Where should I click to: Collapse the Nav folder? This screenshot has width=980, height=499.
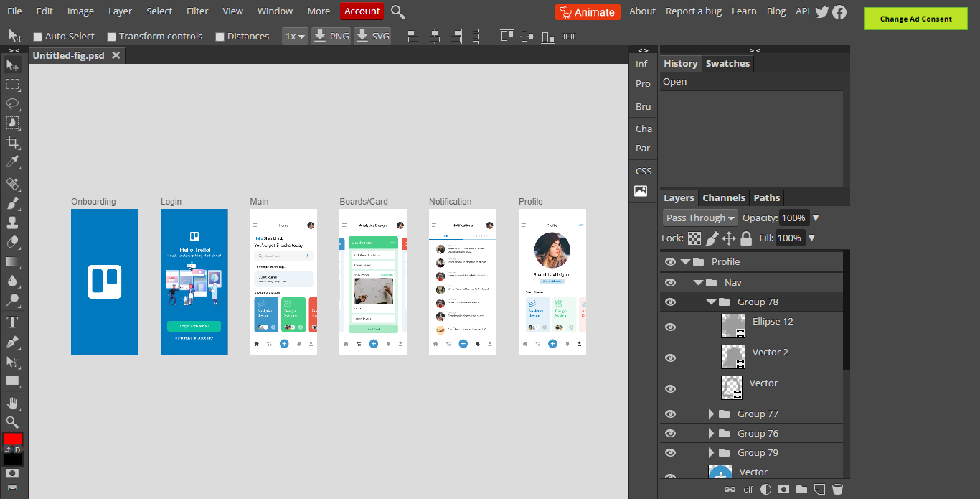point(698,283)
